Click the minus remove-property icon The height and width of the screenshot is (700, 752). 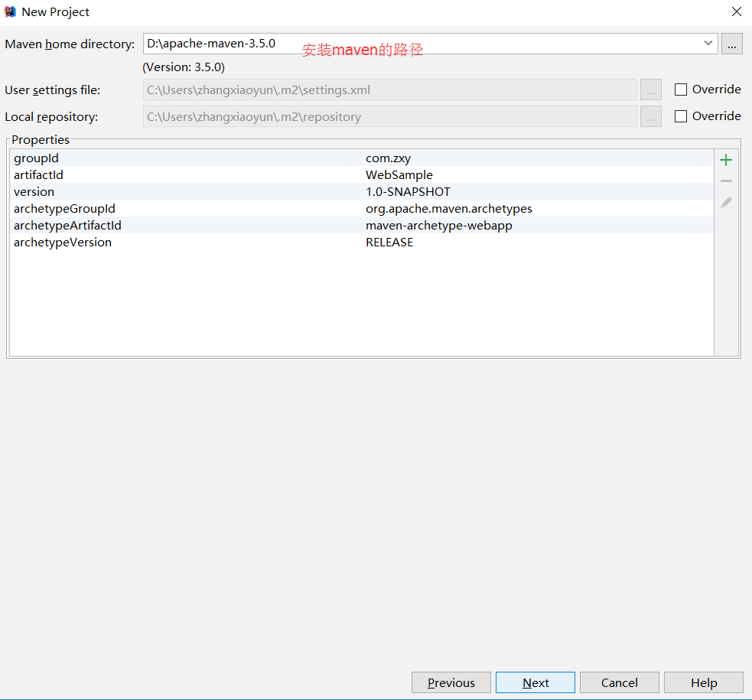pos(726,181)
